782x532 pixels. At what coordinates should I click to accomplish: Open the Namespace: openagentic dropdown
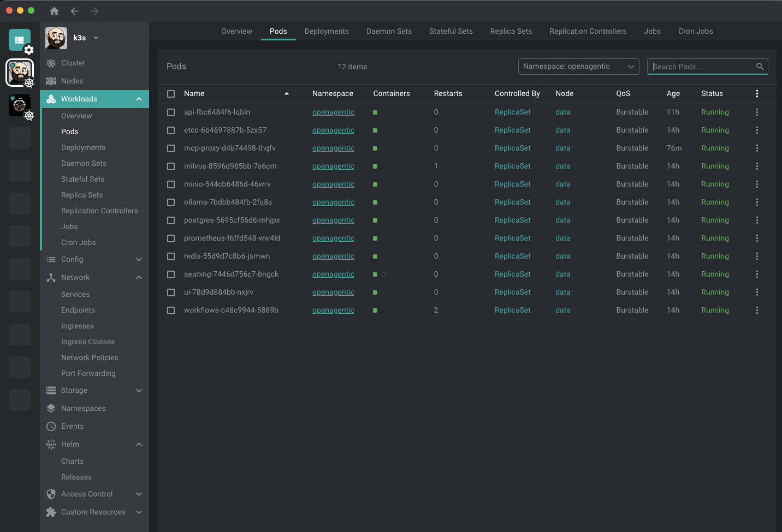pyautogui.click(x=579, y=67)
